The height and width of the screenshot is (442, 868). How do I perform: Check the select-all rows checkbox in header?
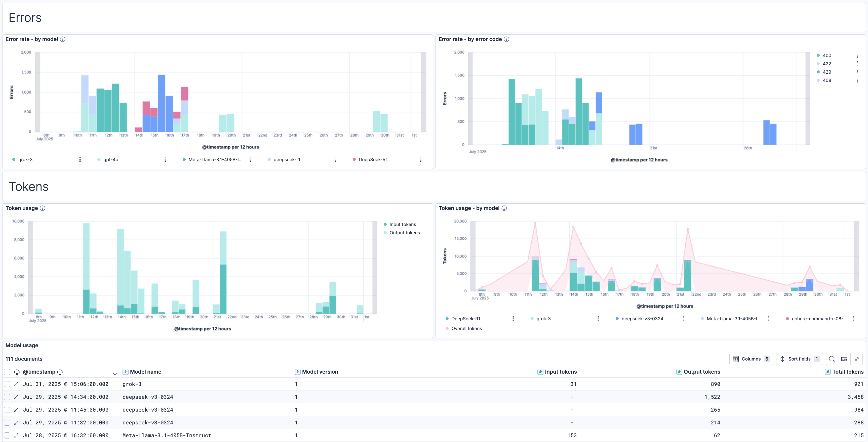[7, 372]
